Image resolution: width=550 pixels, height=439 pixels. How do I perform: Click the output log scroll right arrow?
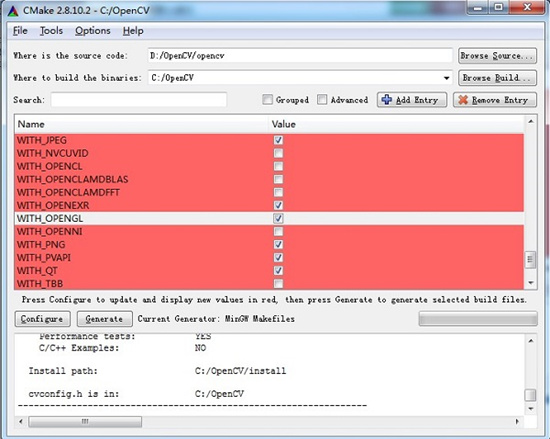(517, 421)
